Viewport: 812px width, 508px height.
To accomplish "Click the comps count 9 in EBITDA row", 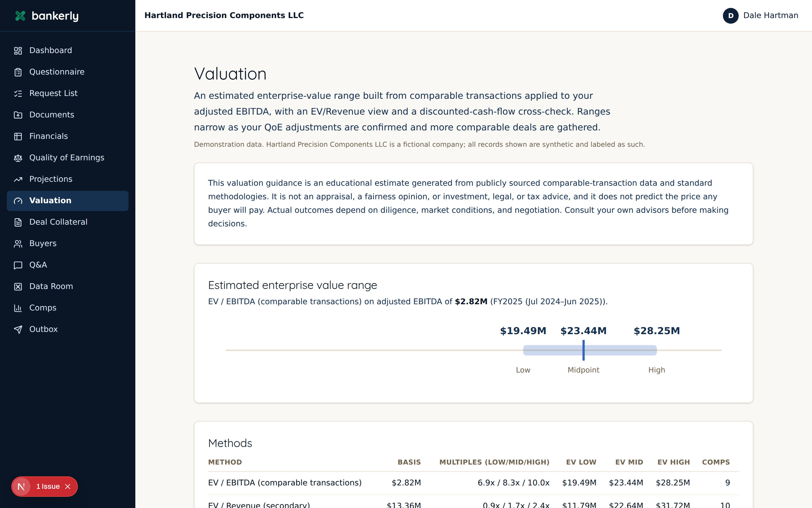I will pyautogui.click(x=727, y=483).
